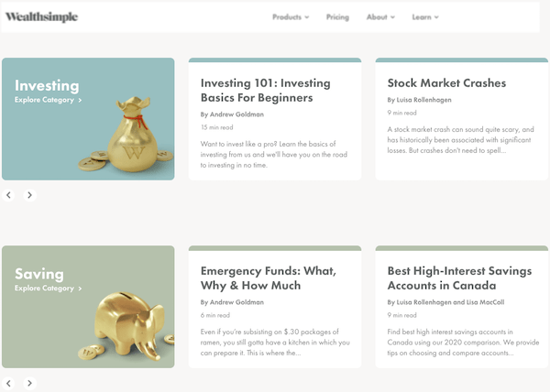The width and height of the screenshot is (550, 392).
Task: Click the Saving category heading
Action: click(x=39, y=274)
